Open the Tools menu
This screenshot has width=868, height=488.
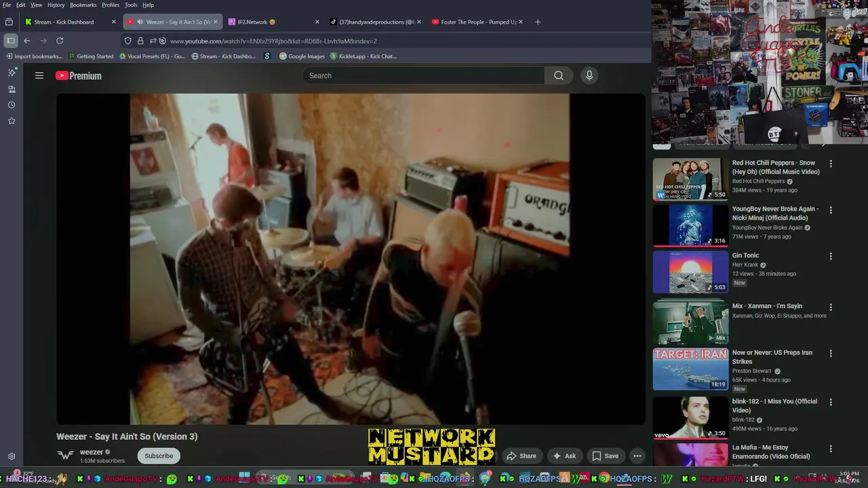tap(131, 5)
